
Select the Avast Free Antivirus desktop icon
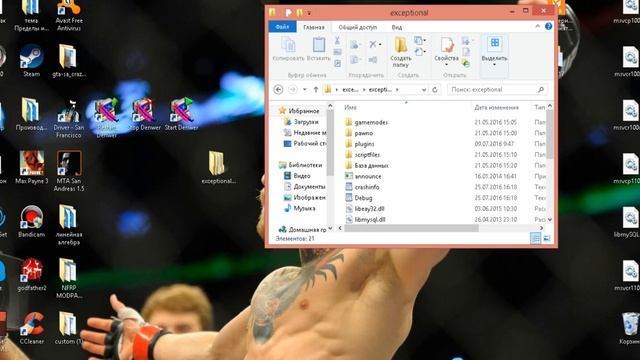(69, 16)
